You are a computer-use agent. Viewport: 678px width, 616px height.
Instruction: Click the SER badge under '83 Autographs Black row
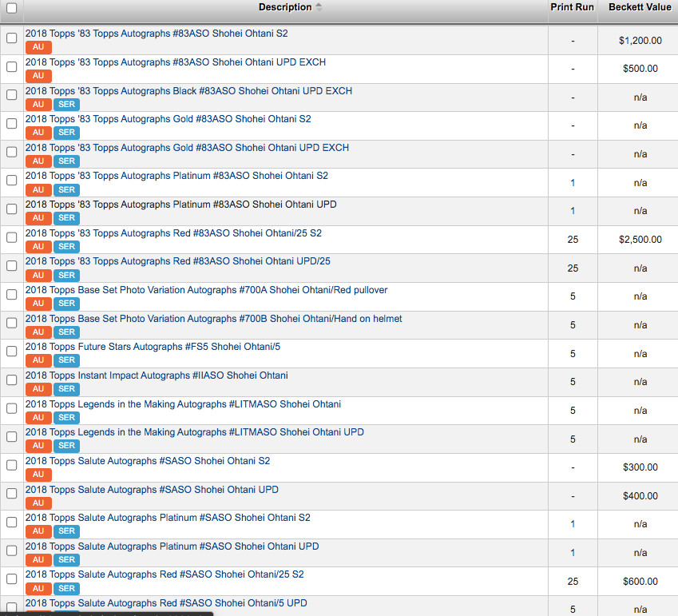point(66,104)
